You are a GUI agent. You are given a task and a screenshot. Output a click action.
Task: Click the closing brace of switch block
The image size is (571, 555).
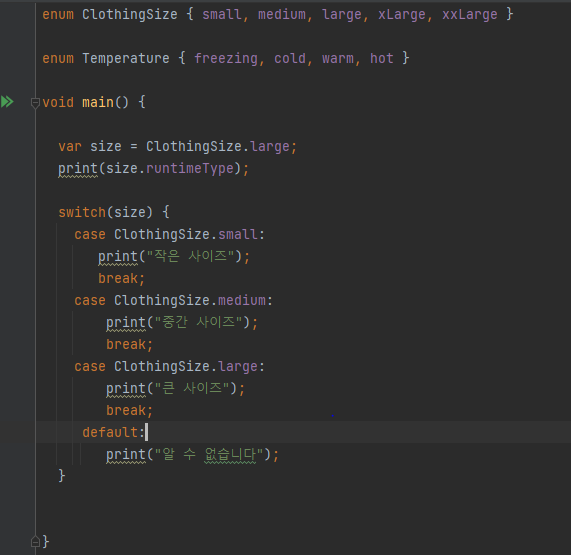click(x=62, y=476)
